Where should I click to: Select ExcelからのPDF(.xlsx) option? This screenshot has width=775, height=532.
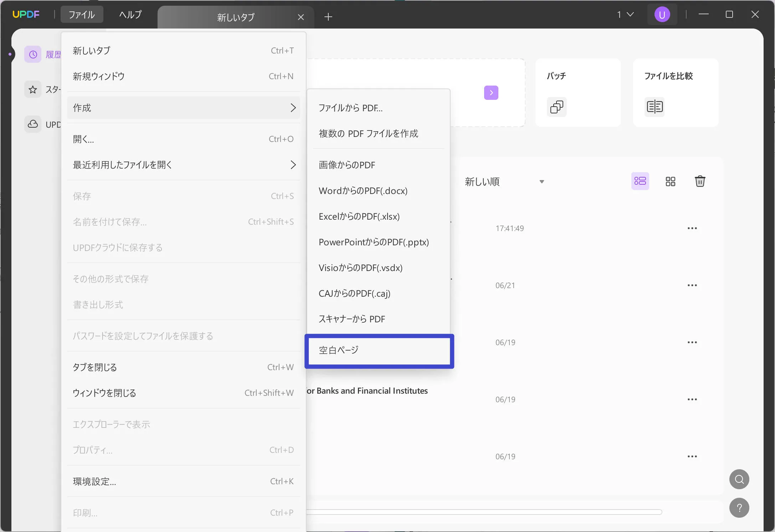[x=378, y=216]
